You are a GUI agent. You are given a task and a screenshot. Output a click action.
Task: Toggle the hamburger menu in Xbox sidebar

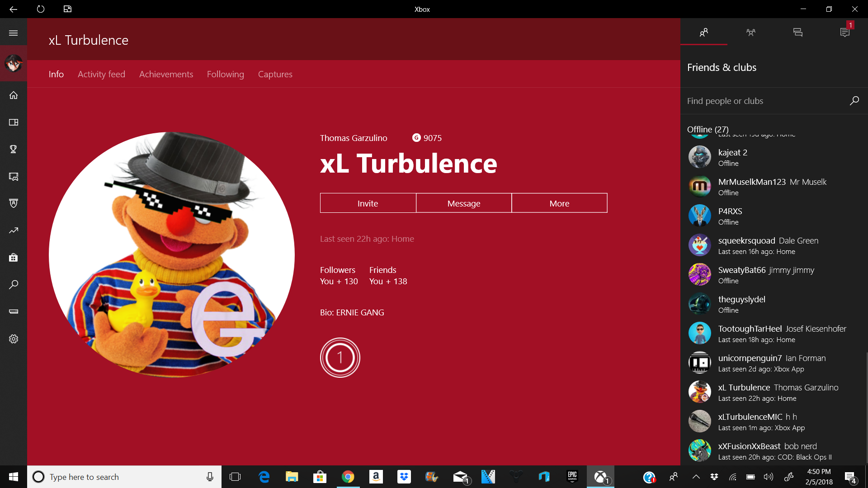(x=14, y=33)
